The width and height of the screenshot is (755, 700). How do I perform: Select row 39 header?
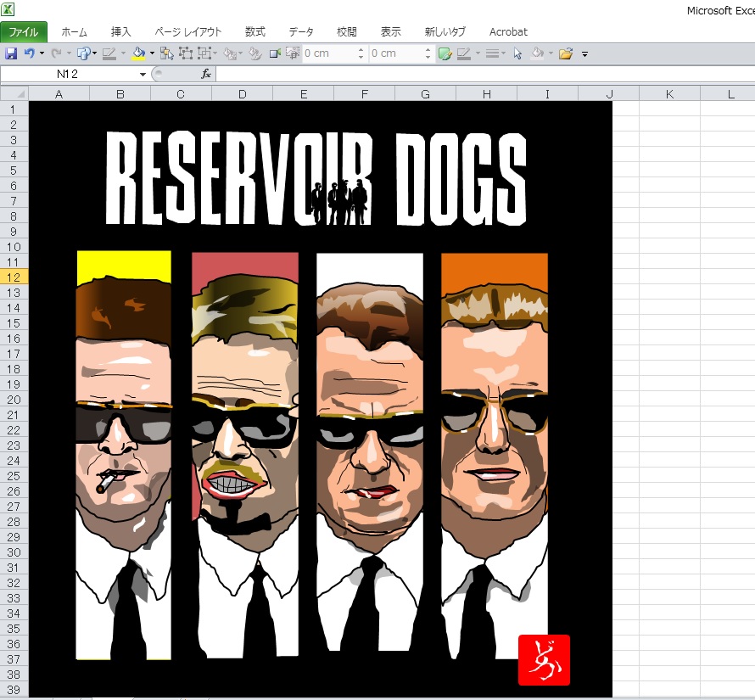(14, 690)
